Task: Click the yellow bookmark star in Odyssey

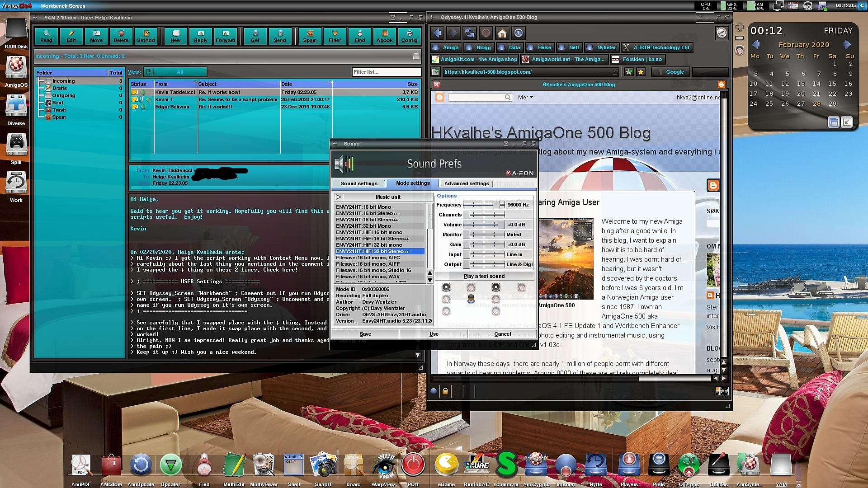Action: (x=641, y=72)
